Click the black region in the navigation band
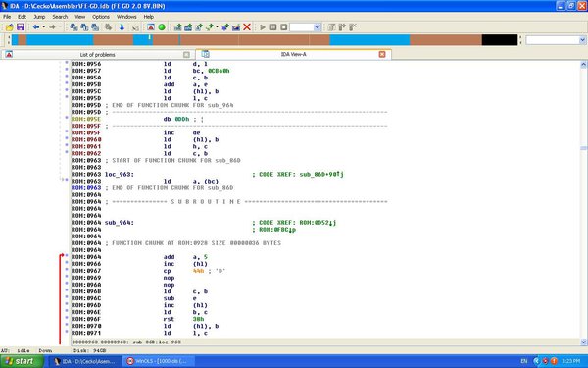 click(x=500, y=40)
